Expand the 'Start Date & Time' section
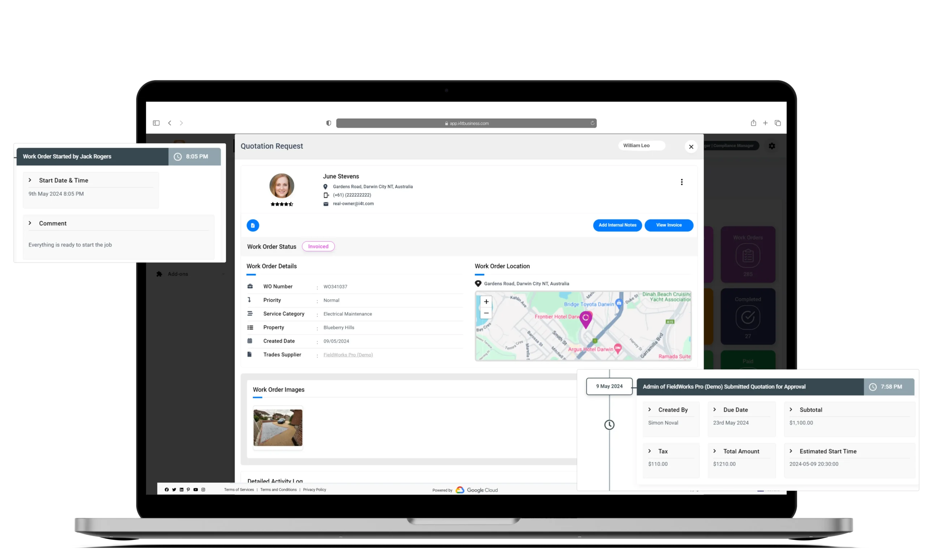Screen dimensions: 925x560 (30, 179)
